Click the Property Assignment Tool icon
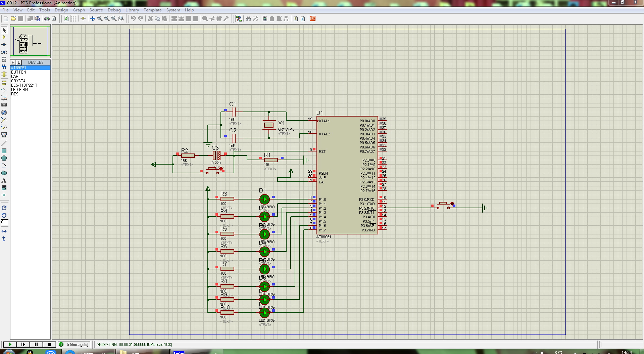 [255, 18]
